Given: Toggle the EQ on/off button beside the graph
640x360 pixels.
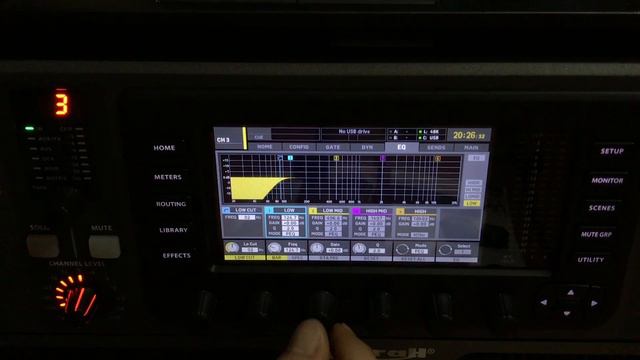Looking at the screenshot, I should point(476,158).
